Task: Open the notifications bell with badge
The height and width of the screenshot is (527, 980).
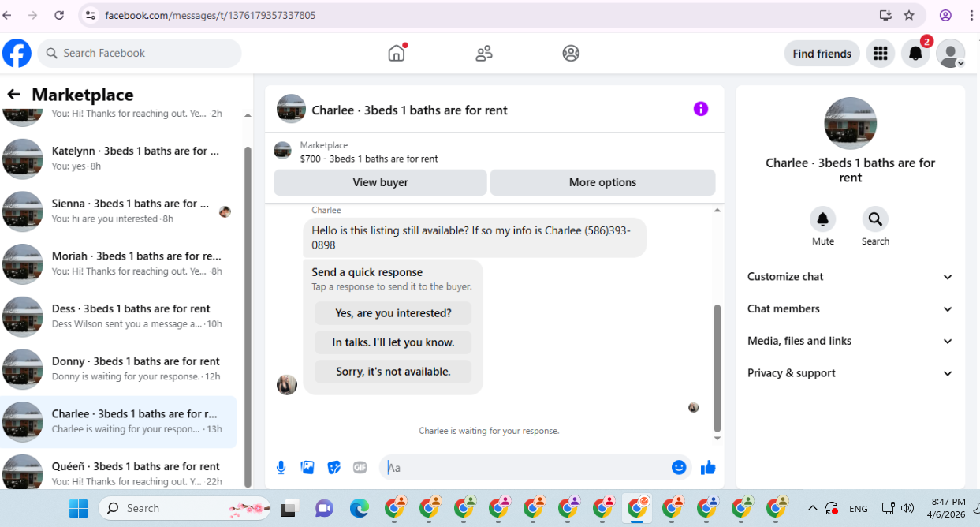Action: tap(915, 54)
